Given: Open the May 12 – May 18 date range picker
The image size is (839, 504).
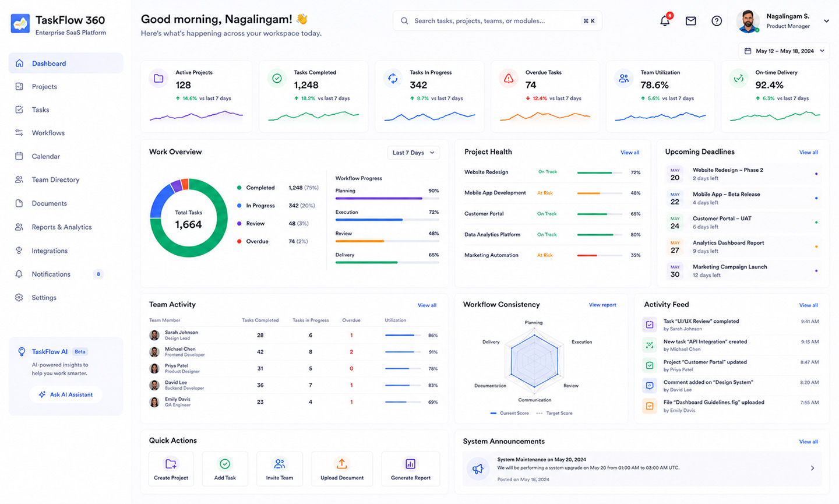Looking at the screenshot, I should tap(784, 51).
